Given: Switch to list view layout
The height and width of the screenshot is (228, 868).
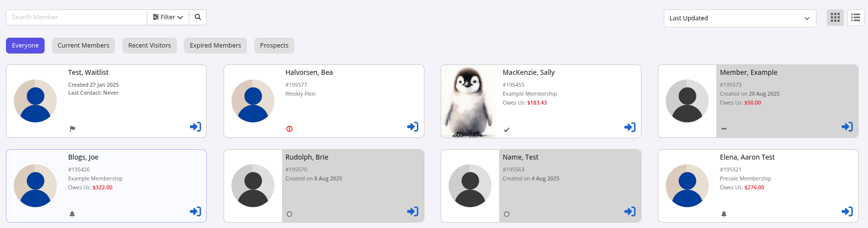Looking at the screenshot, I should (856, 18).
